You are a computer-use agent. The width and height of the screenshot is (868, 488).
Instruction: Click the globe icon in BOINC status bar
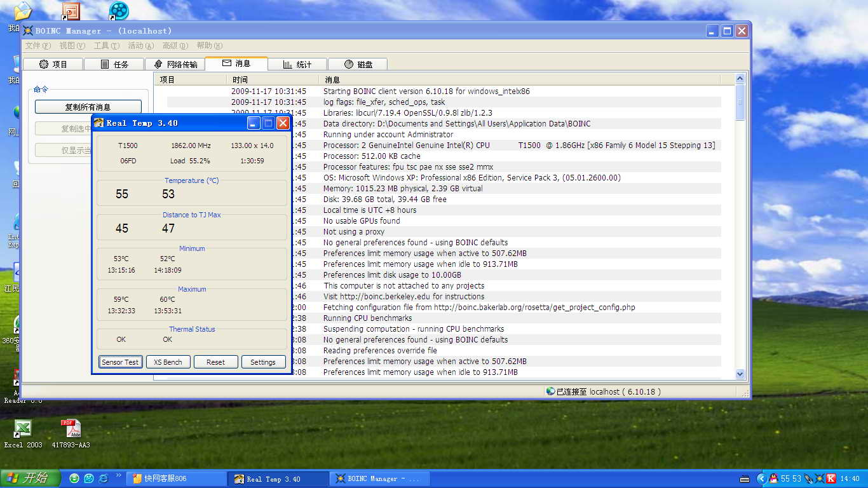550,391
